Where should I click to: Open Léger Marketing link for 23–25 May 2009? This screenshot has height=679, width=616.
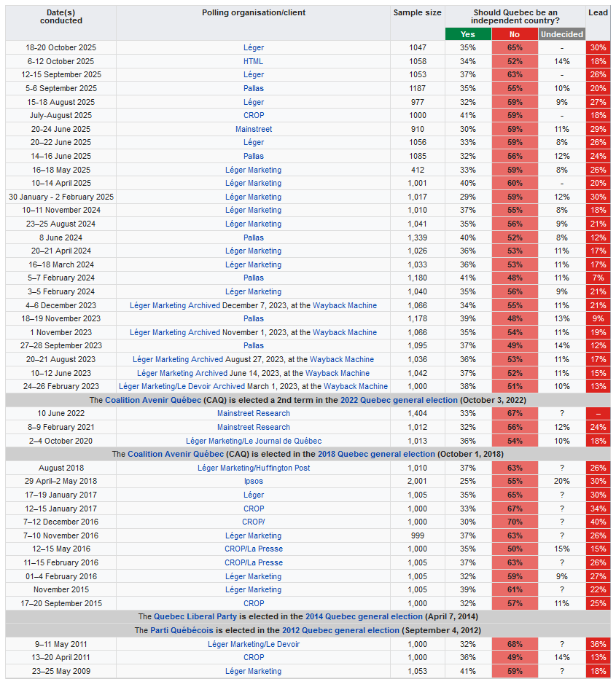(254, 671)
